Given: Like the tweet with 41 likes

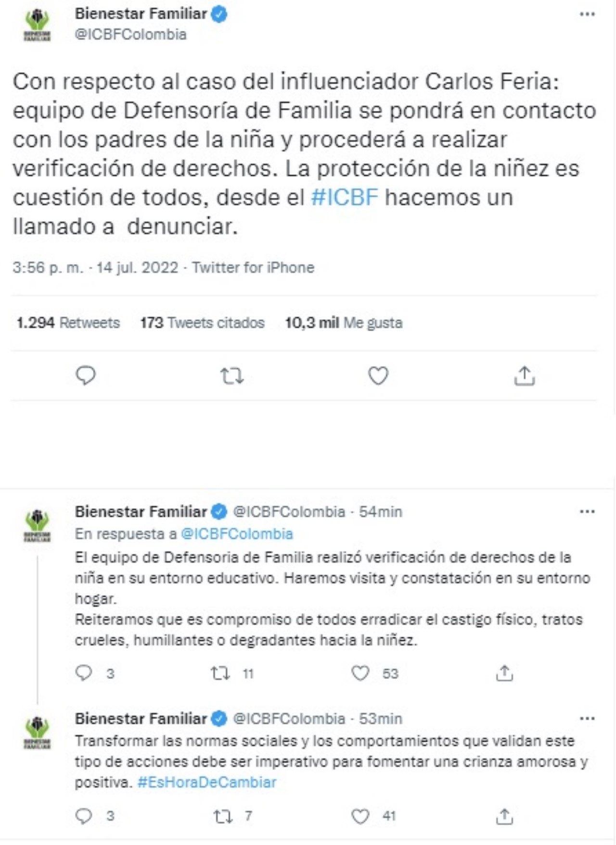Looking at the screenshot, I should point(360,816).
